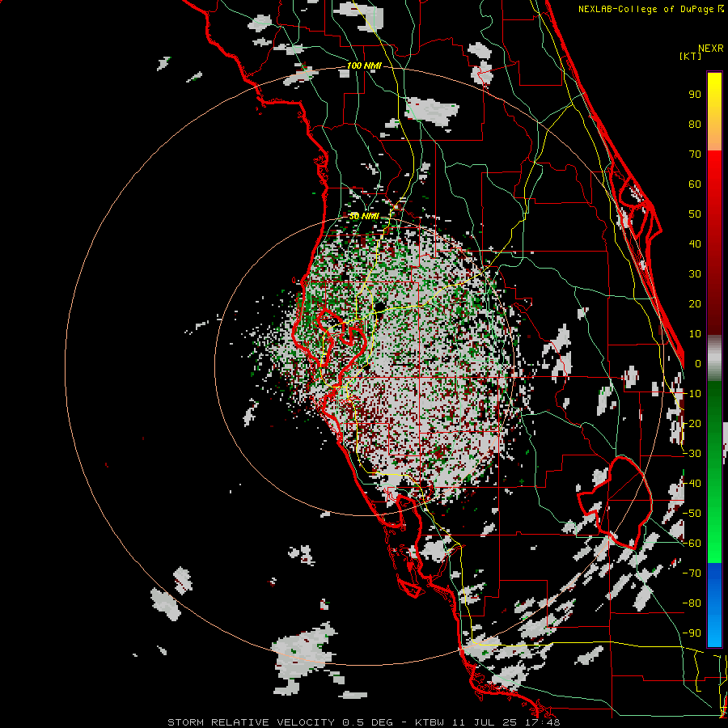Select the -60 knot scale label
728x728 pixels.
click(x=692, y=544)
